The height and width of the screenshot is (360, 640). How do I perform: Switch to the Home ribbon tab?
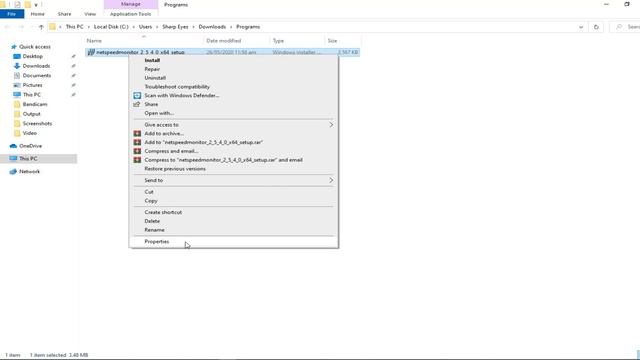38,14
